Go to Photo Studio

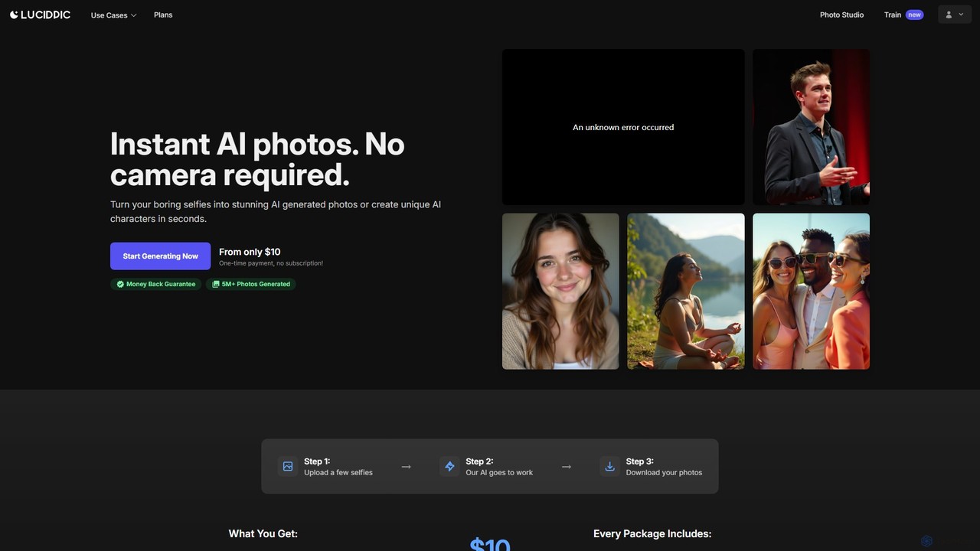(841, 15)
